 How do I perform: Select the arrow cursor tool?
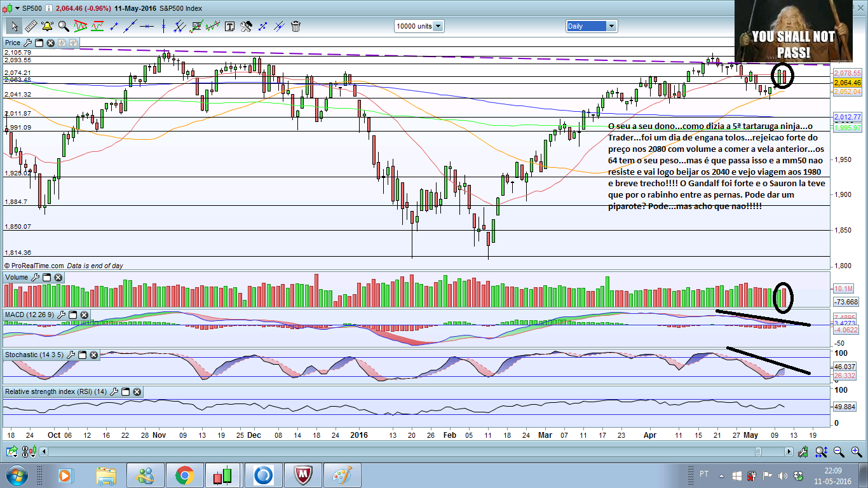[x=13, y=26]
